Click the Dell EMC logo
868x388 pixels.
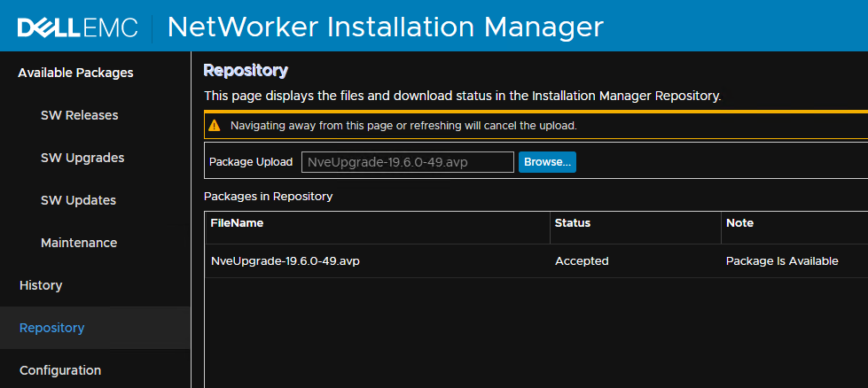pyautogui.click(x=78, y=27)
